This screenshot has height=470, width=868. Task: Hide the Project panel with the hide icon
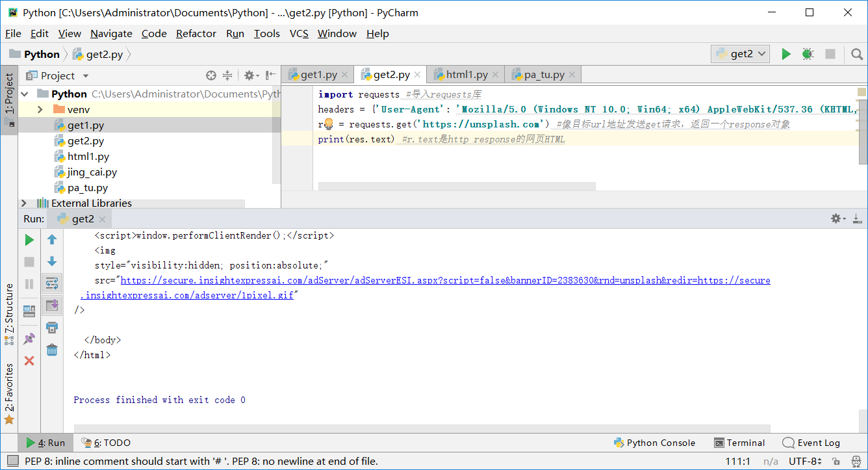click(x=270, y=75)
